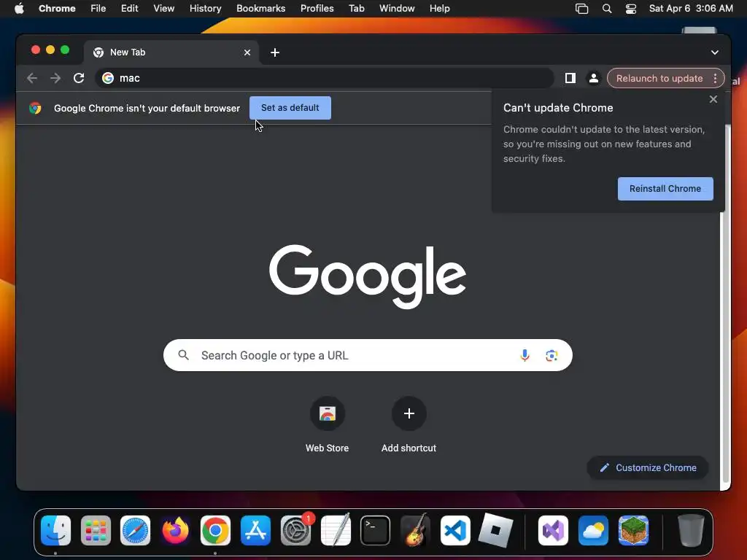Open the View menu

tap(164, 9)
